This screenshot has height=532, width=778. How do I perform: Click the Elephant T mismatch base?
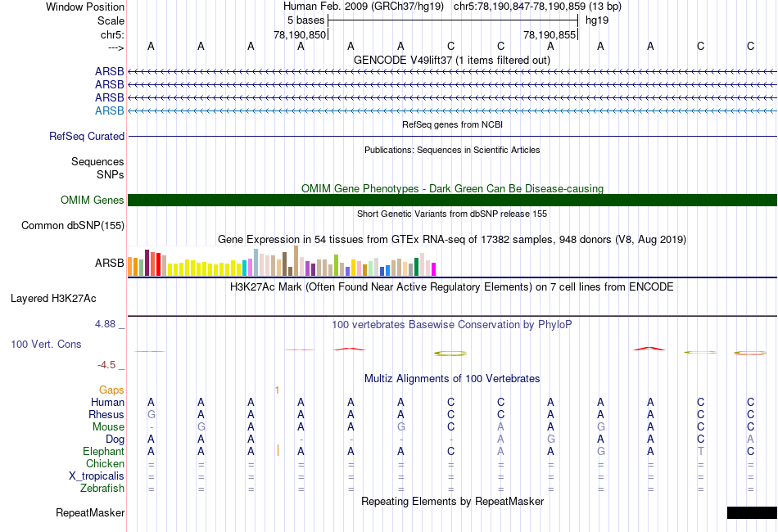click(x=700, y=452)
